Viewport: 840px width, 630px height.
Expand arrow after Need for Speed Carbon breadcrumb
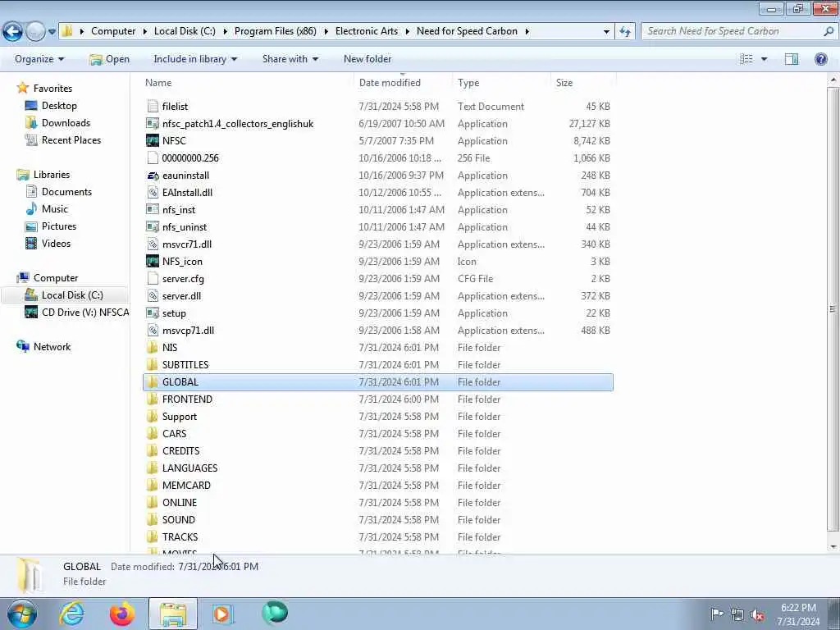527,31
